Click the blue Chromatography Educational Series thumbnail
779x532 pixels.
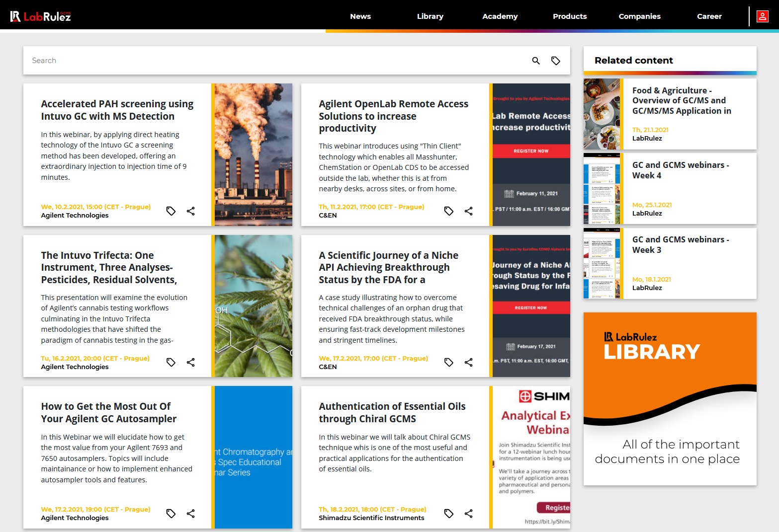tap(254, 457)
